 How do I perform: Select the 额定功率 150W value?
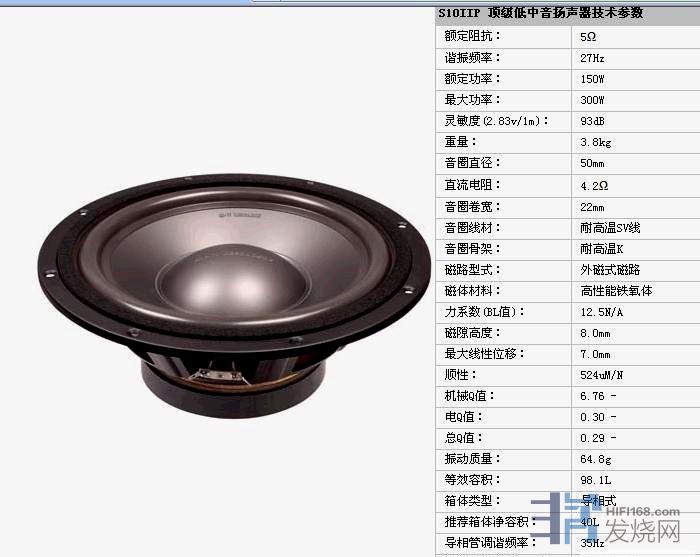tap(593, 79)
